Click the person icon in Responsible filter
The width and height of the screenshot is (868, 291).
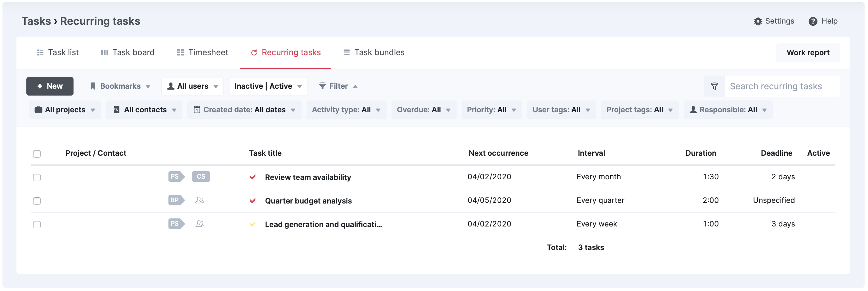pos(693,110)
